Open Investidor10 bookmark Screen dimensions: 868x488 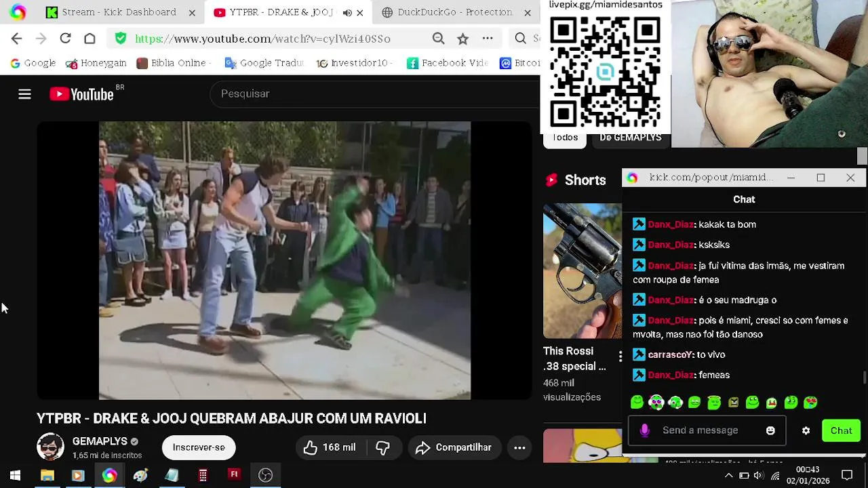(356, 63)
